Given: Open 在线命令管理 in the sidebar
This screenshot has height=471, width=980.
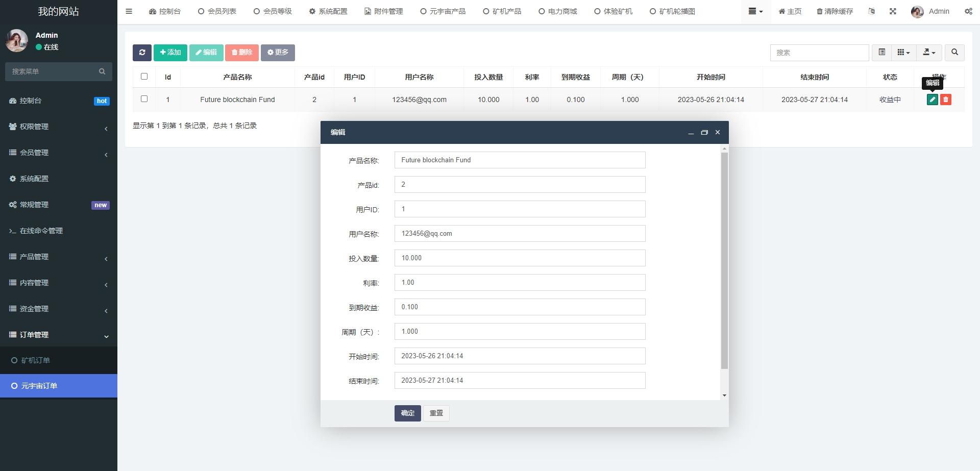Looking at the screenshot, I should coord(59,231).
